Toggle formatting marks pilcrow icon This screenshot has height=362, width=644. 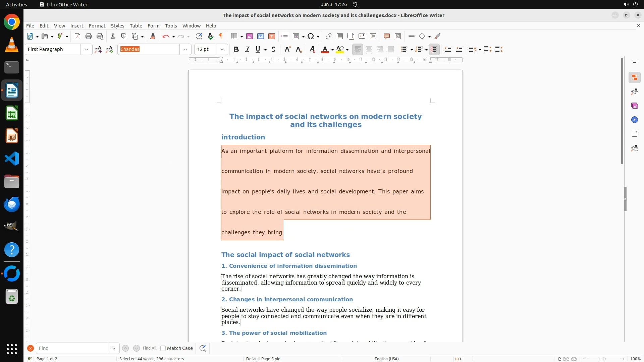click(221, 36)
